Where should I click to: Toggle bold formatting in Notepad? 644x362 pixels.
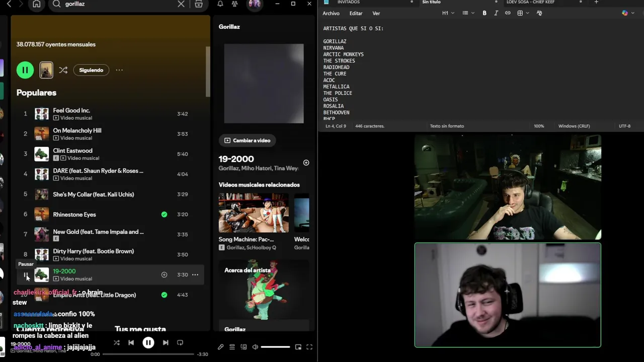click(485, 13)
